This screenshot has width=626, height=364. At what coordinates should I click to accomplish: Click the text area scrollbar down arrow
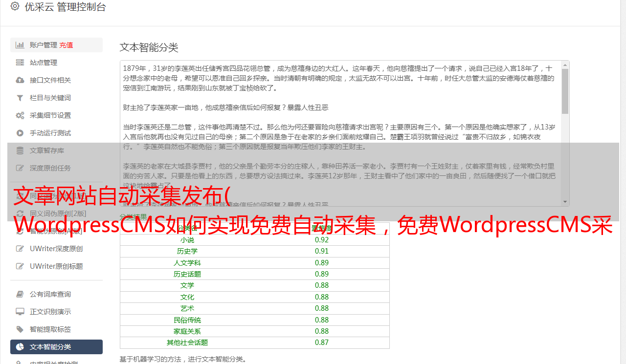pyautogui.click(x=565, y=202)
